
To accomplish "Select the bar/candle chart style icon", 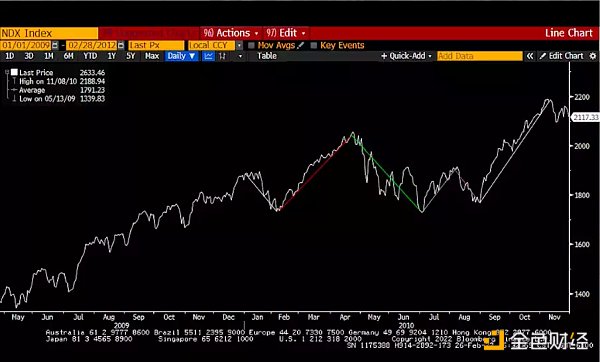I will click(222, 56).
